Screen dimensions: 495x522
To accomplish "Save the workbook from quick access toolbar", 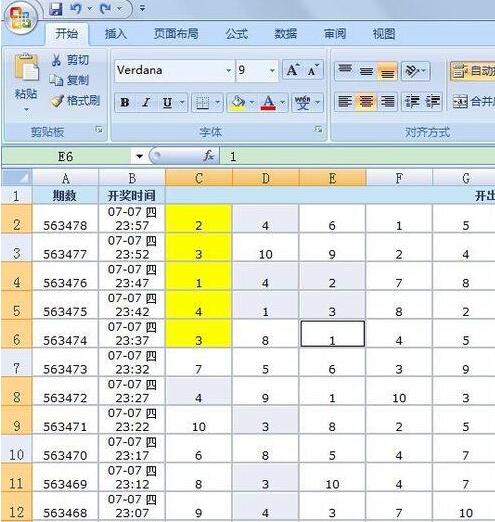I will tap(56, 9).
